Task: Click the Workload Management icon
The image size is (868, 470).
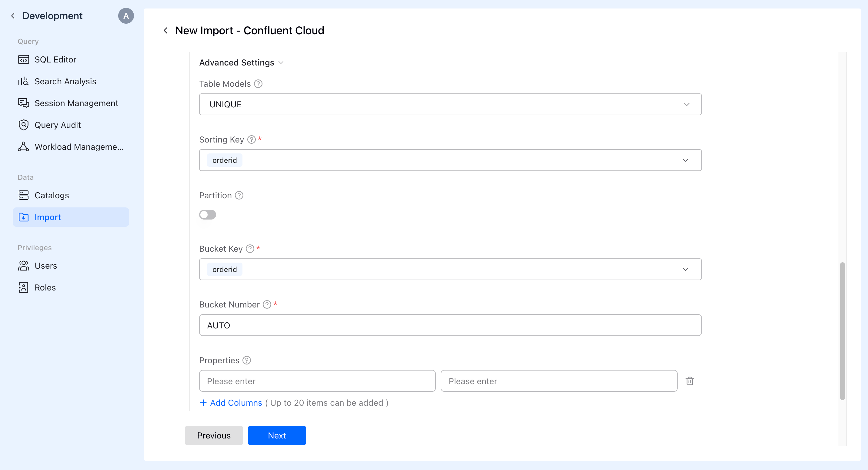Action: click(x=23, y=147)
